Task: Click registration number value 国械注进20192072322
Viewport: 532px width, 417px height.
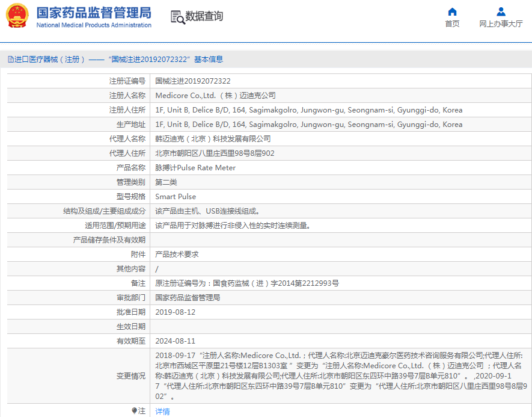Action: 193,81
